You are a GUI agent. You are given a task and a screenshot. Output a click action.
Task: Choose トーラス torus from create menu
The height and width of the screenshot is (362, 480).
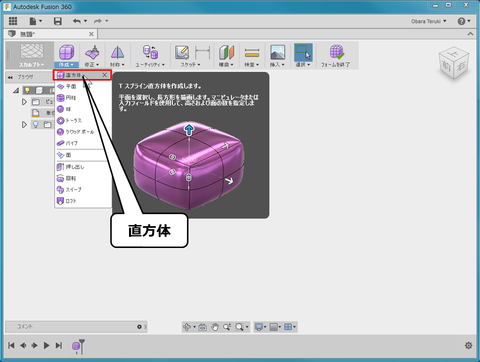[x=83, y=120]
